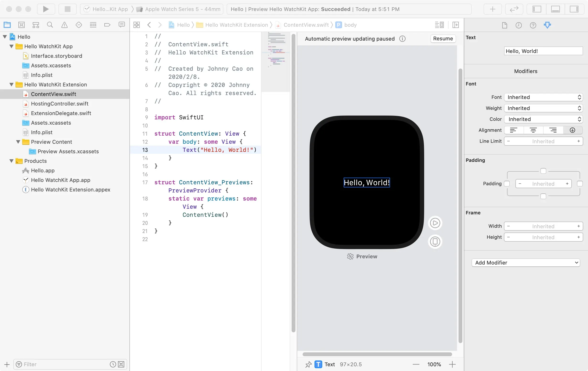Viewport: 588px width, 371px height.
Task: Enable the top padding checkbox
Action: (543, 171)
